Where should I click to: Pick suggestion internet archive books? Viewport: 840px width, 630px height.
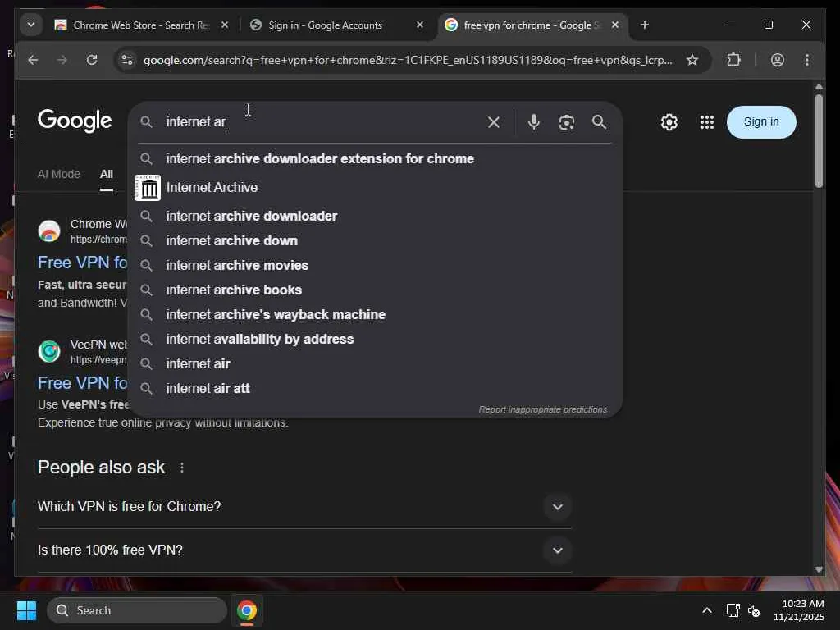(375, 290)
